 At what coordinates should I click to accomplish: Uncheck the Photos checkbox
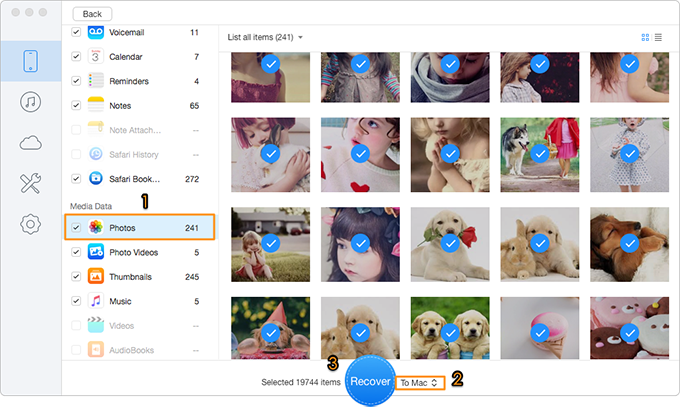coord(76,227)
